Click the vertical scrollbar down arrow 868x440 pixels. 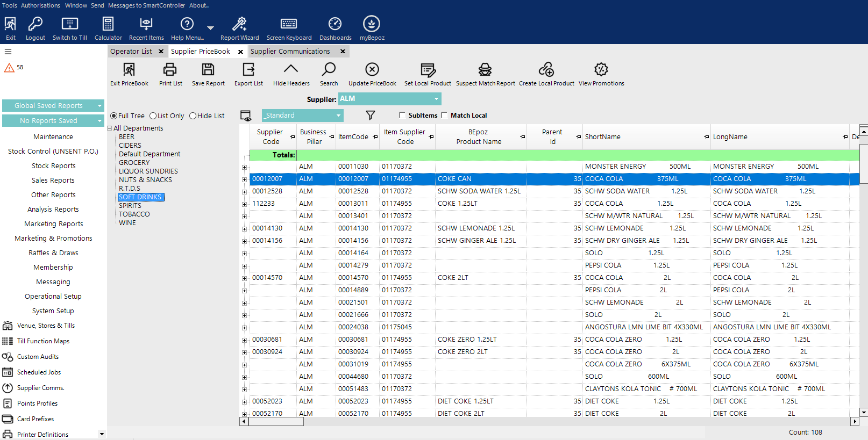[x=864, y=413]
